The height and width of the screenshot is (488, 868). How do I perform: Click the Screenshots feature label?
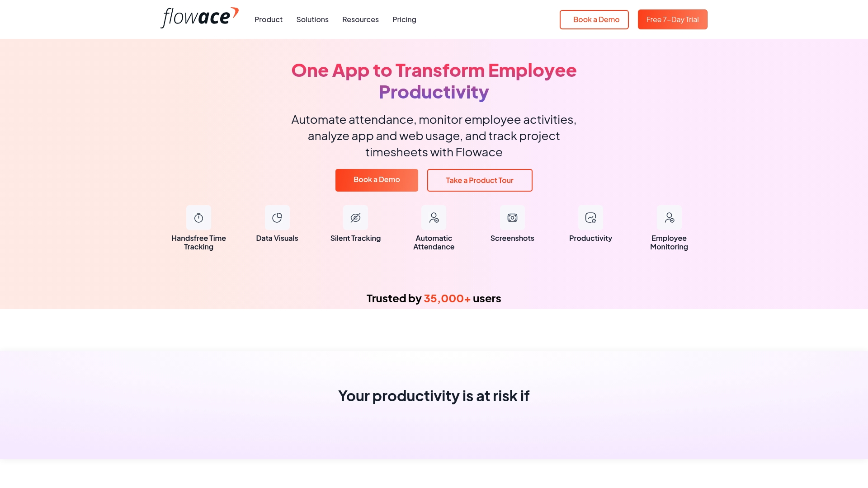512,238
